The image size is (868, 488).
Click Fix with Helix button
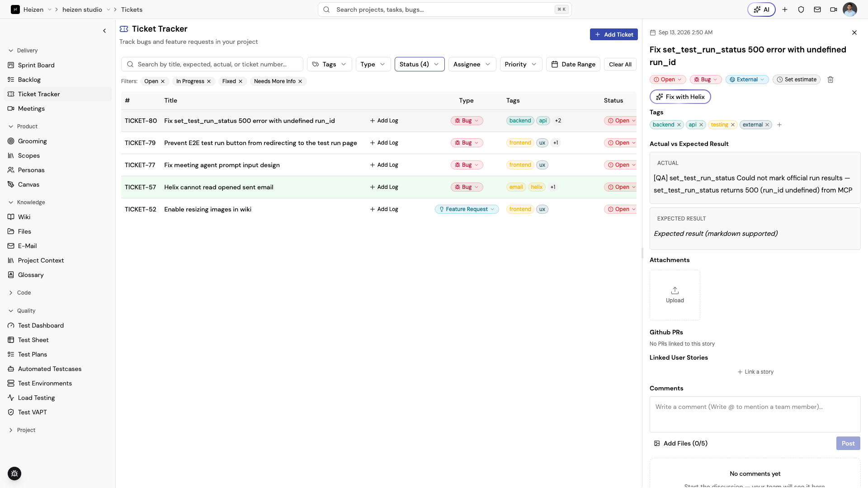pyautogui.click(x=680, y=97)
